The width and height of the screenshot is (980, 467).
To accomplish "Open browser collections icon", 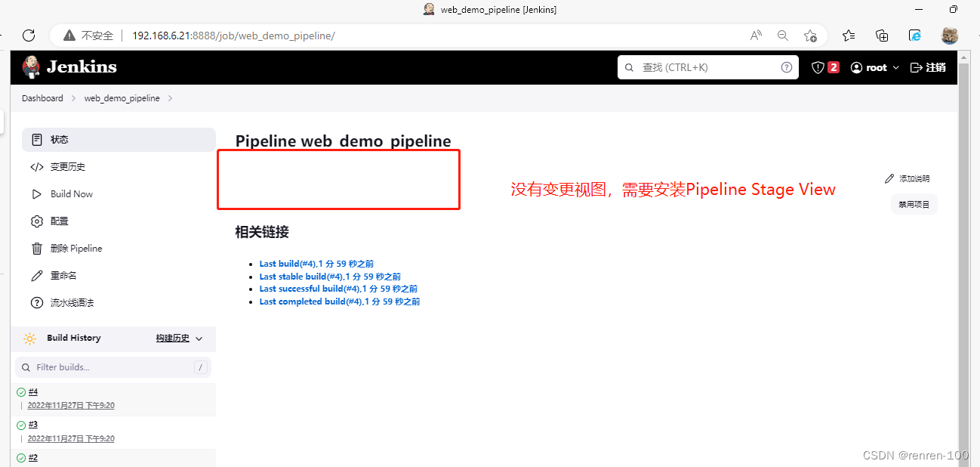I will click(882, 35).
